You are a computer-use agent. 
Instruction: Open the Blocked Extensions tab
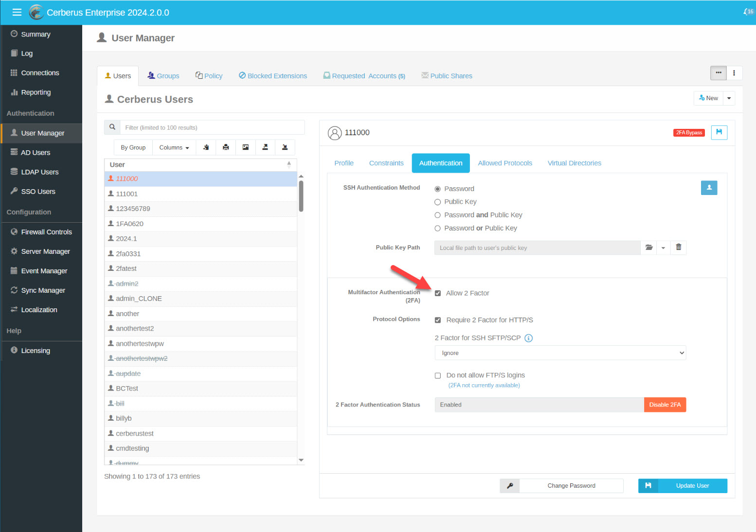click(273, 76)
